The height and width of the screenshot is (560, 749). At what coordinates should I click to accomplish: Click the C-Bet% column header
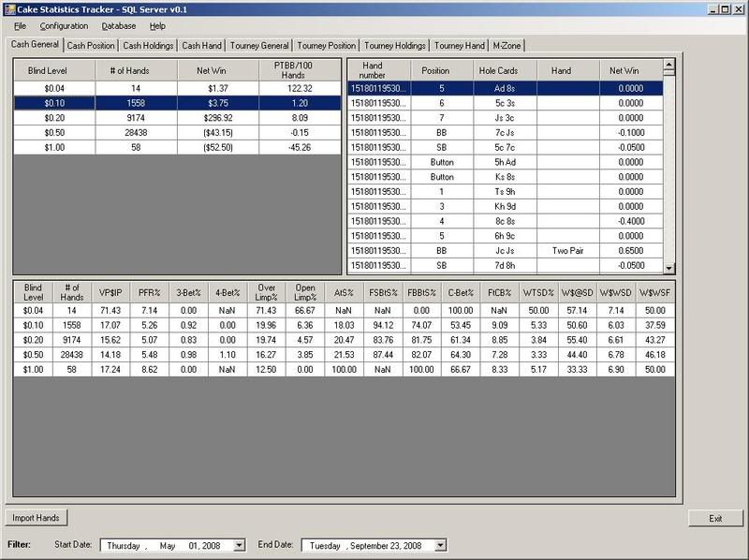click(x=461, y=292)
